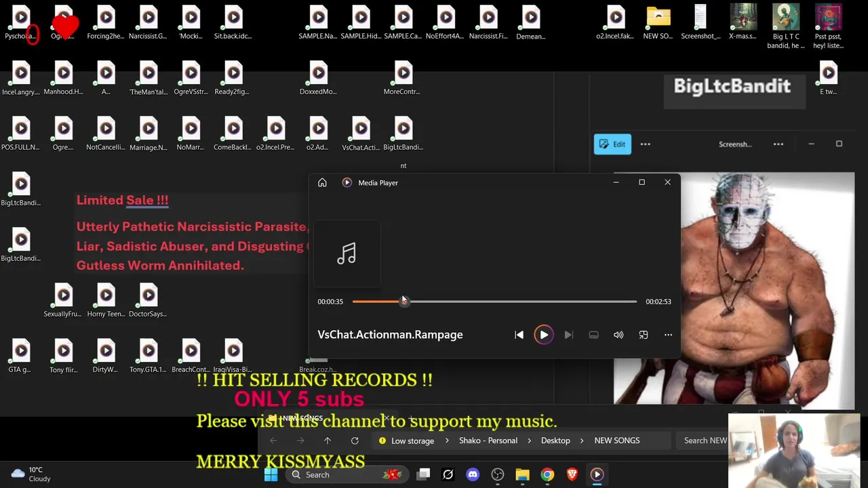868x488 pixels.
Task: Click Media Player icon on the taskbar
Action: (x=597, y=474)
